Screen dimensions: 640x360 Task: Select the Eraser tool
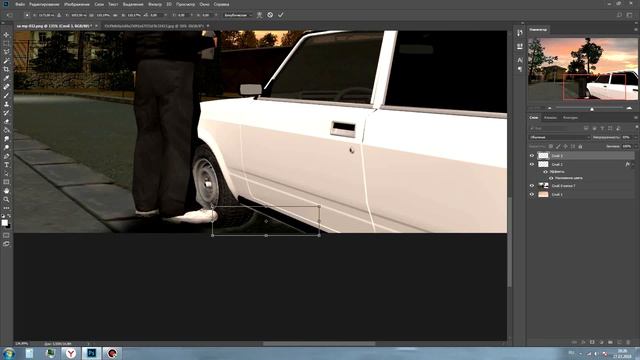tap(6, 121)
